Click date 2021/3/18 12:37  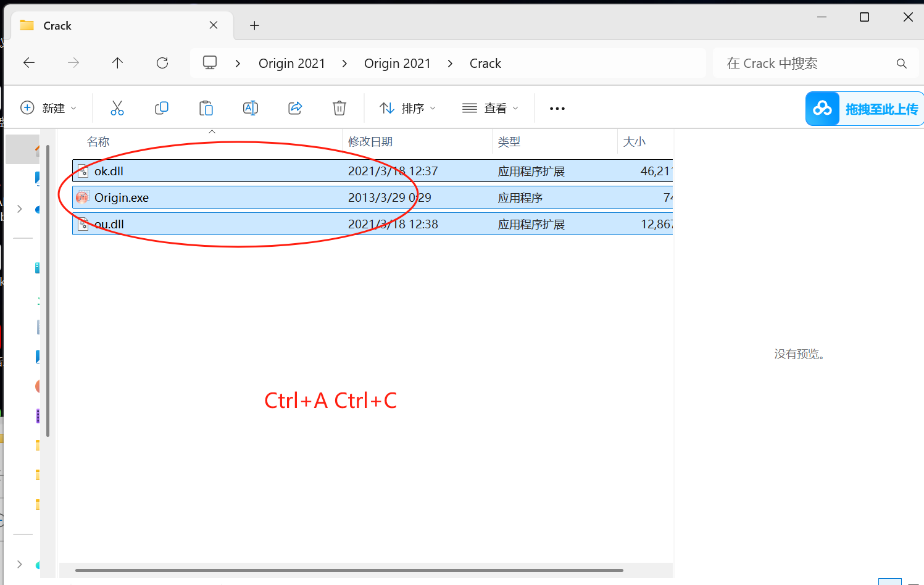pyautogui.click(x=393, y=171)
